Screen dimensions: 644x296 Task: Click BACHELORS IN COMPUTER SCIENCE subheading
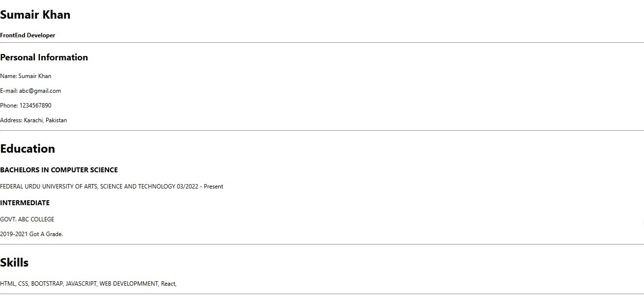click(59, 170)
